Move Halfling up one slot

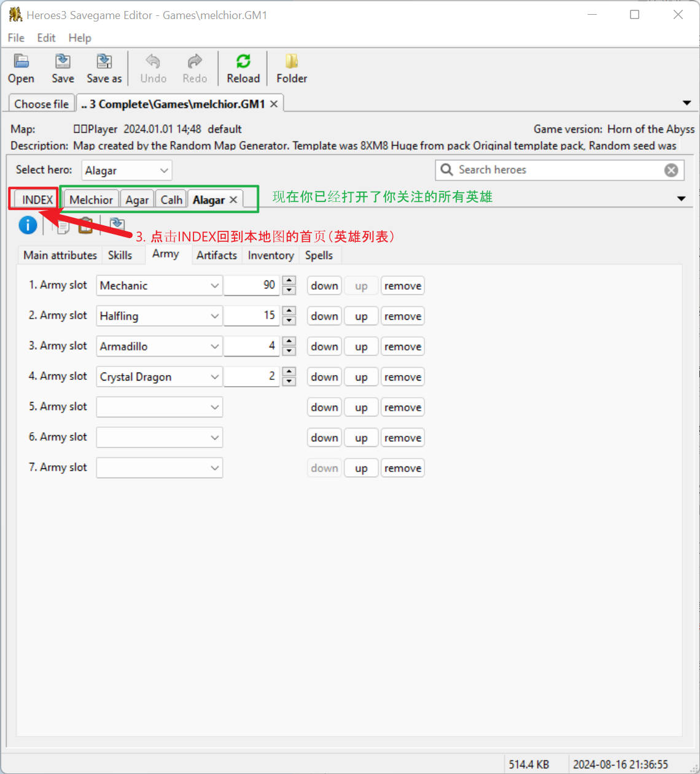pyautogui.click(x=361, y=316)
